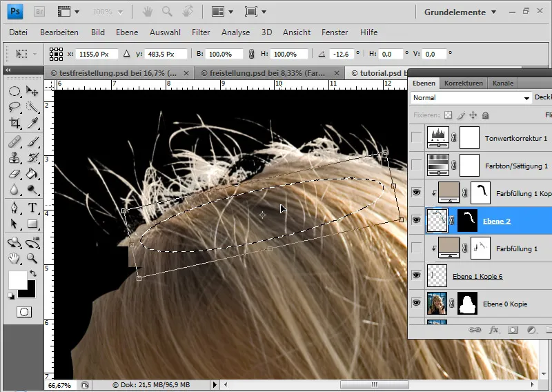Select the Magic Wand tool
Image resolution: width=552 pixels, height=392 pixels.
pos(32,107)
